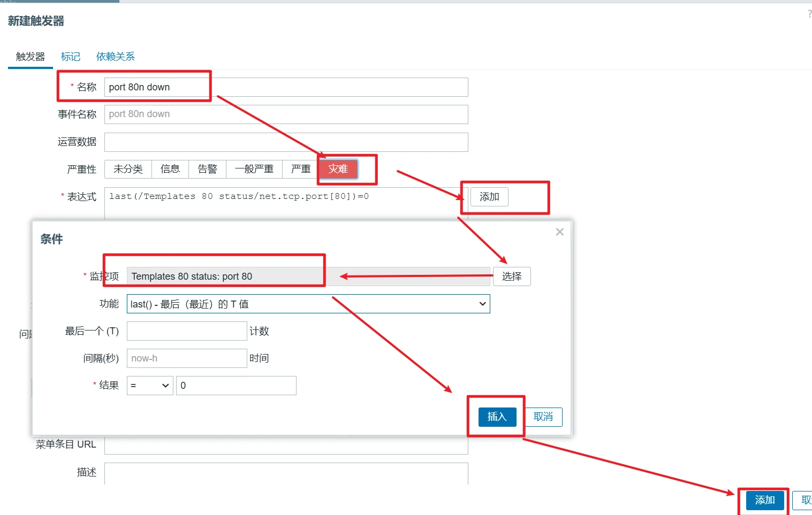This screenshot has height=515, width=812.
Task: Open the 依赖关系 tab
Action: coord(115,57)
